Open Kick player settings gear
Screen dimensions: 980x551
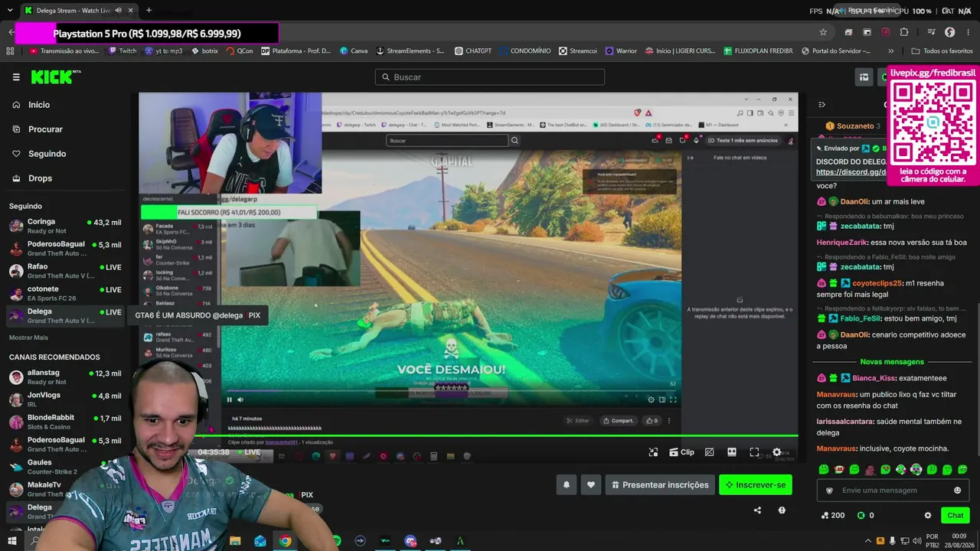pyautogui.click(x=777, y=452)
